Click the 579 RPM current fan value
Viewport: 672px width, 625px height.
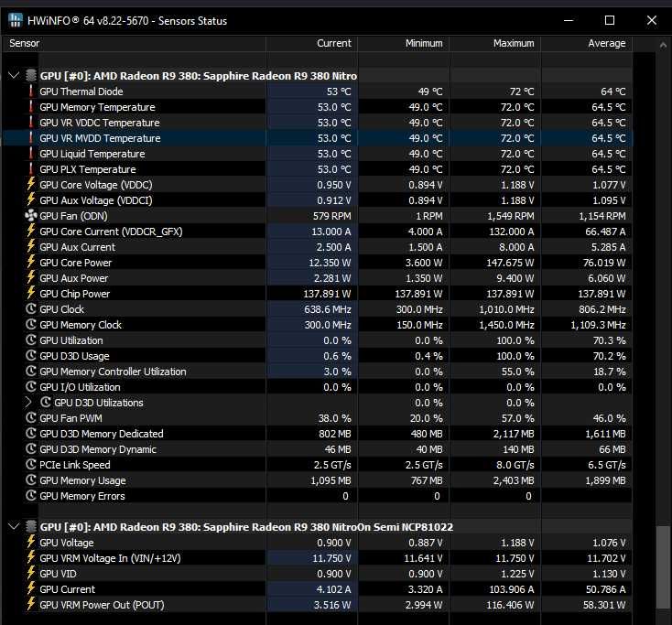coord(331,216)
